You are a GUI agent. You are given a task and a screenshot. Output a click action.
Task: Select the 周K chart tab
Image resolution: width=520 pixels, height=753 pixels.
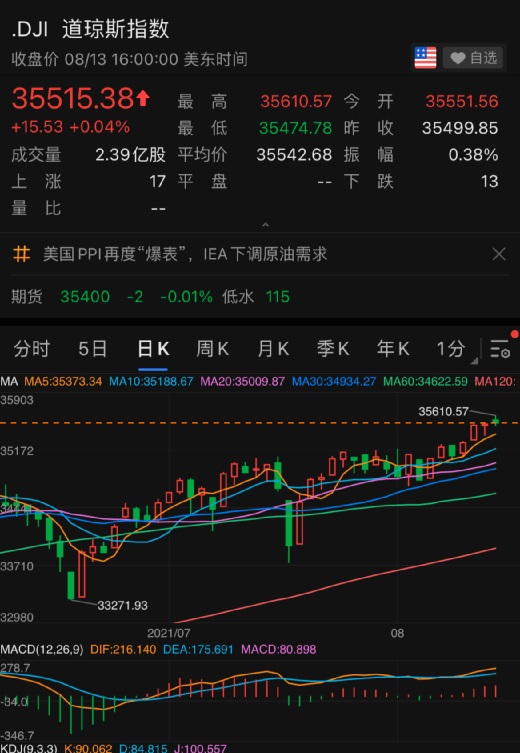coord(212,349)
